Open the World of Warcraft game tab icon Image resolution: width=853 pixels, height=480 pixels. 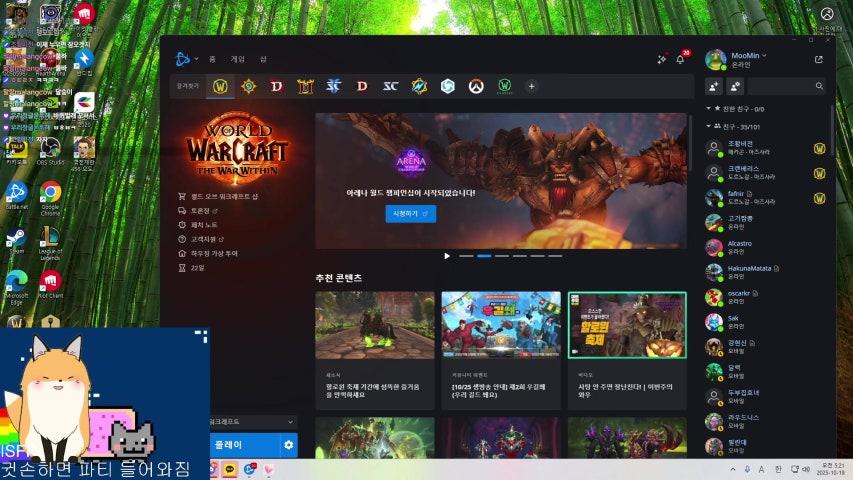click(220, 87)
